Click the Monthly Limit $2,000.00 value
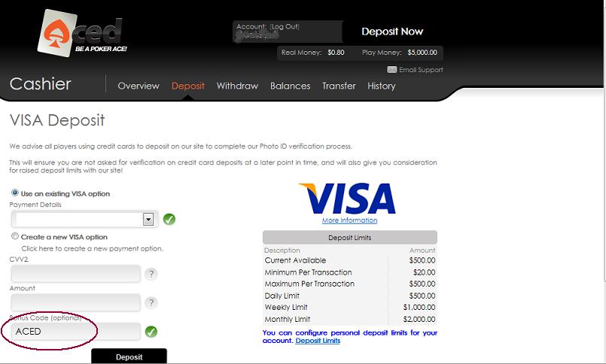606x364 pixels. click(419, 319)
